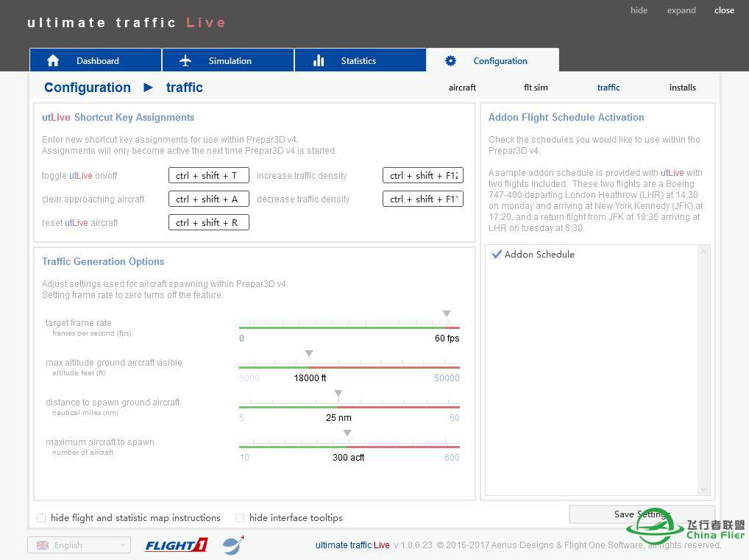Click the bar chart icon on Statistics tab
Viewport: 749px width, 560px height.
click(x=319, y=60)
